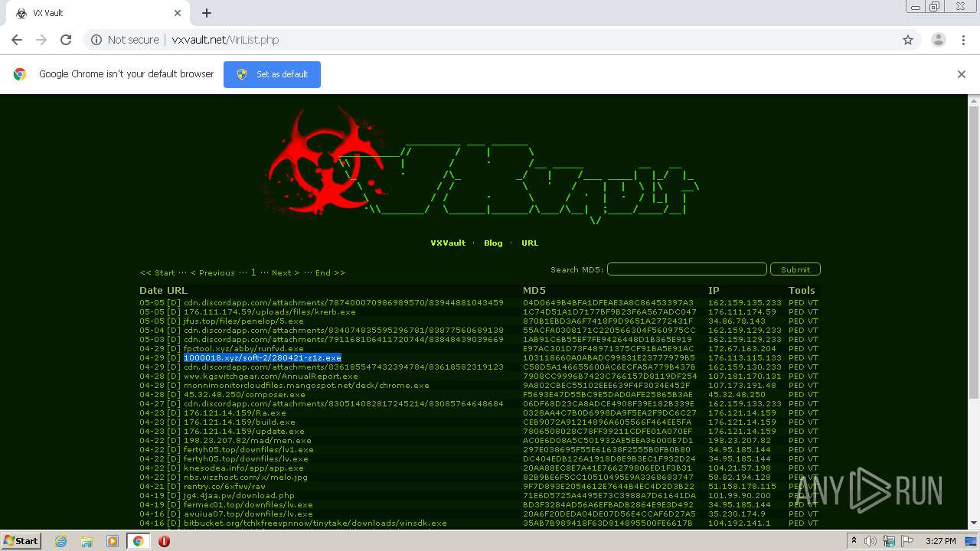
Task: Click 45.32.48.250/composer.exe entry
Action: pos(244,395)
